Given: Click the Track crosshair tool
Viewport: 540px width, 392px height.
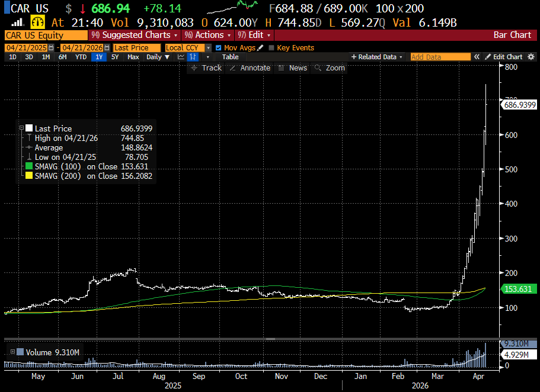Looking at the screenshot, I should (205, 68).
